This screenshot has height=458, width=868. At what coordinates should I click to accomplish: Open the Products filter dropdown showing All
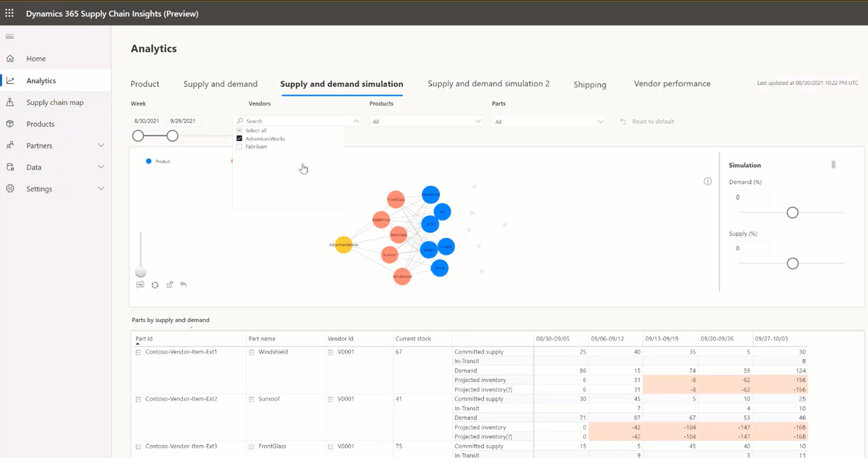(x=426, y=120)
